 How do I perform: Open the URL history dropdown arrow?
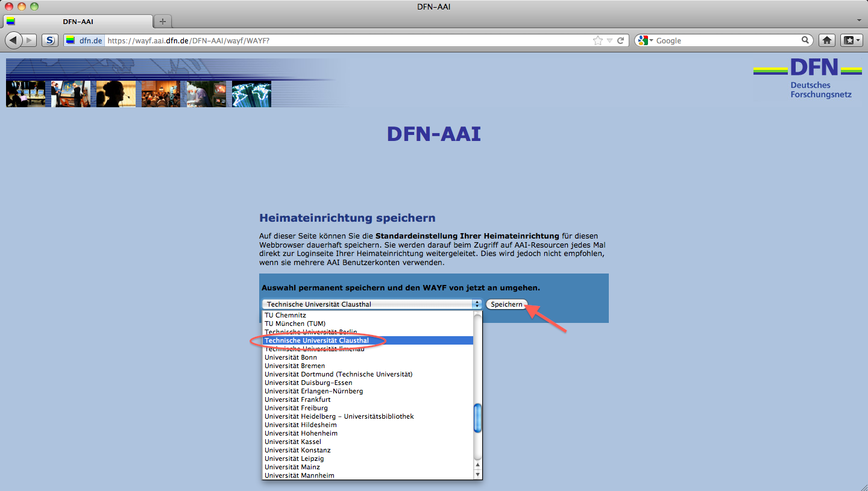[x=609, y=40]
